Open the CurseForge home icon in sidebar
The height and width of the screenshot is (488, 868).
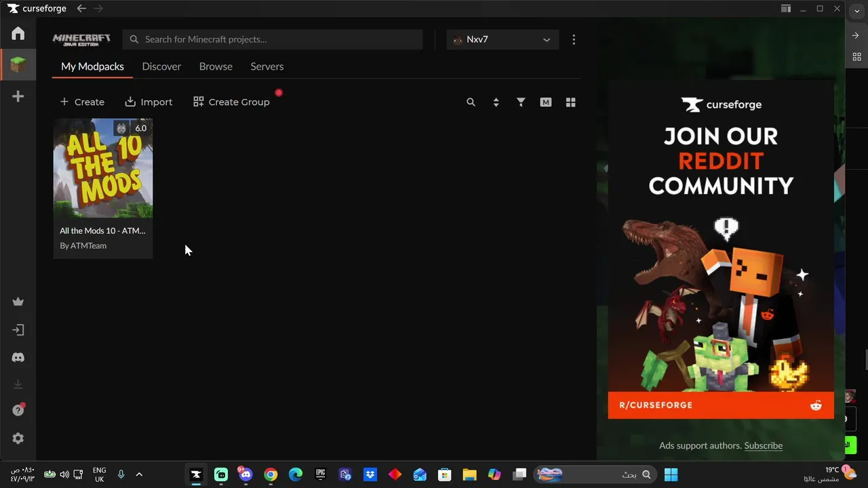point(18,33)
